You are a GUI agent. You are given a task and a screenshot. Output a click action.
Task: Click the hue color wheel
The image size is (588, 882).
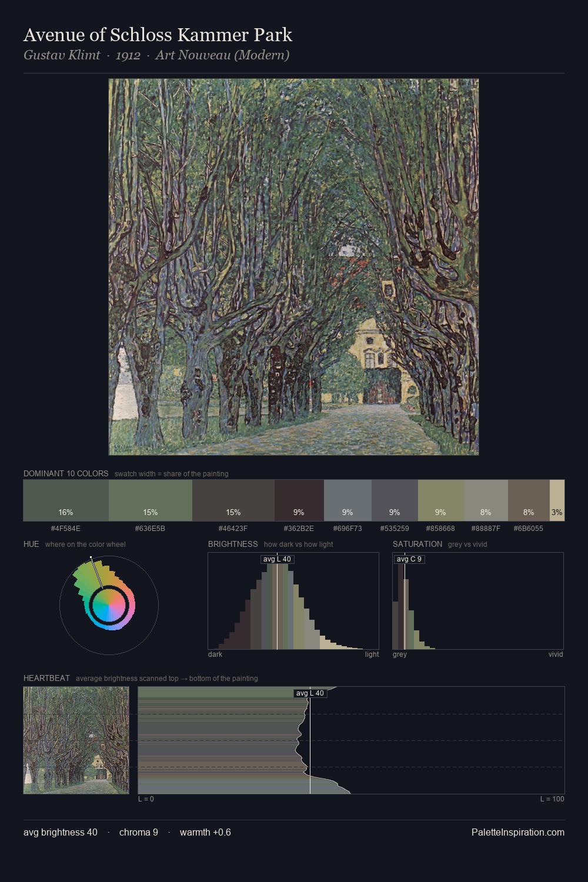[x=109, y=605]
